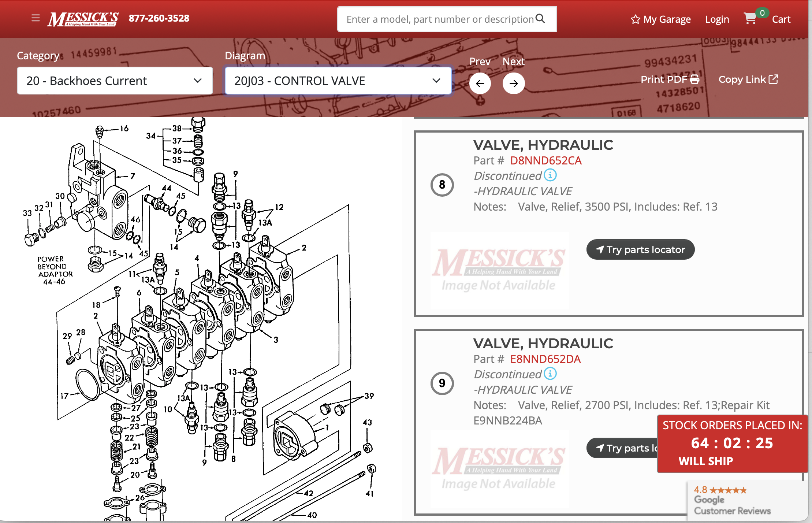Click the VALVE, HYDRAULIC title for part 9
Image resolution: width=812 pixels, height=523 pixels.
click(543, 344)
